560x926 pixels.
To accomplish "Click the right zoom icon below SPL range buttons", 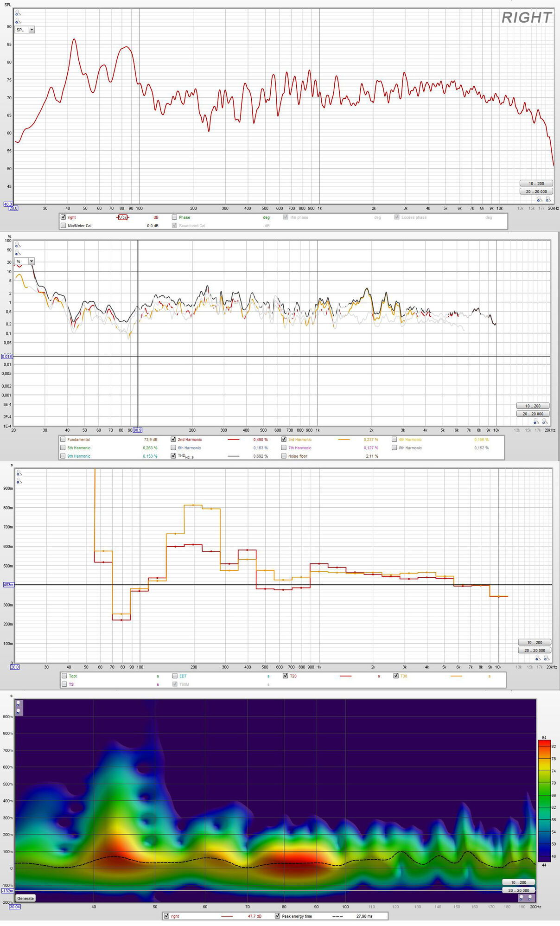I will click(548, 199).
